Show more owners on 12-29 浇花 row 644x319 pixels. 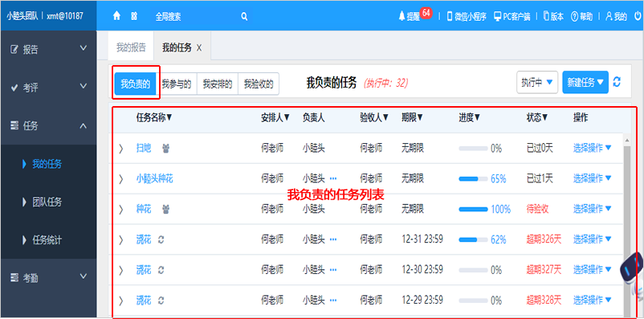[333, 301]
